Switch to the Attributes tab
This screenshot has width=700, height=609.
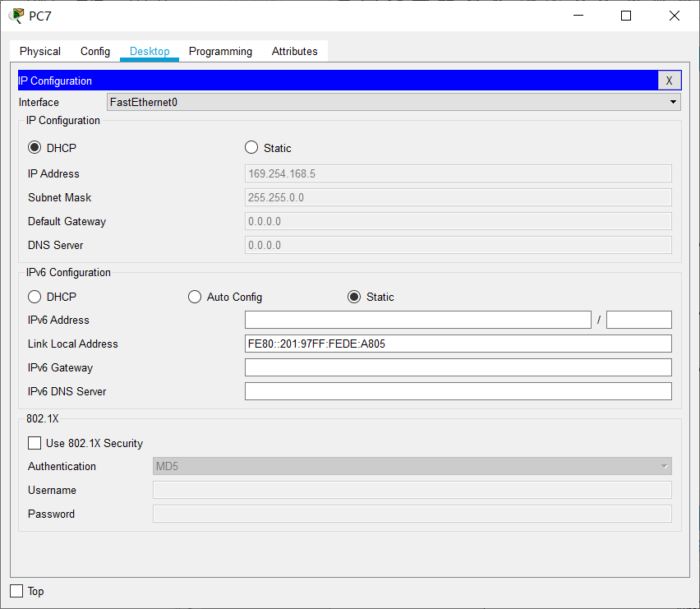click(295, 51)
